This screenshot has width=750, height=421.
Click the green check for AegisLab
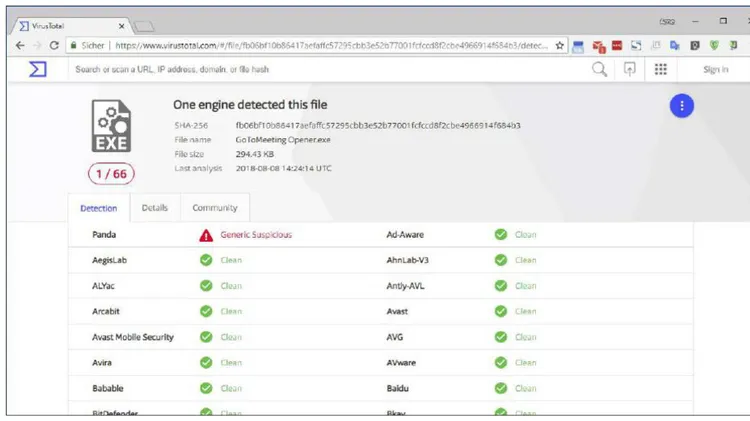tap(206, 260)
